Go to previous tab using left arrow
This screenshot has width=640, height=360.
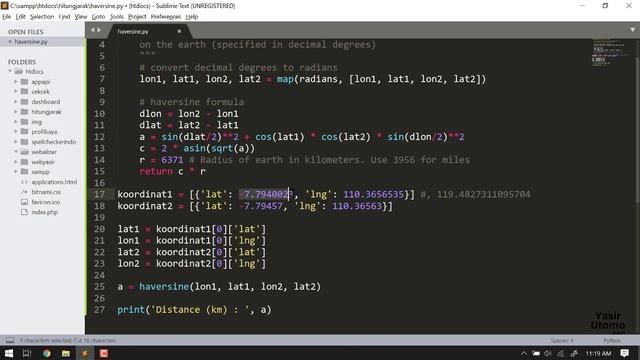click(x=93, y=30)
